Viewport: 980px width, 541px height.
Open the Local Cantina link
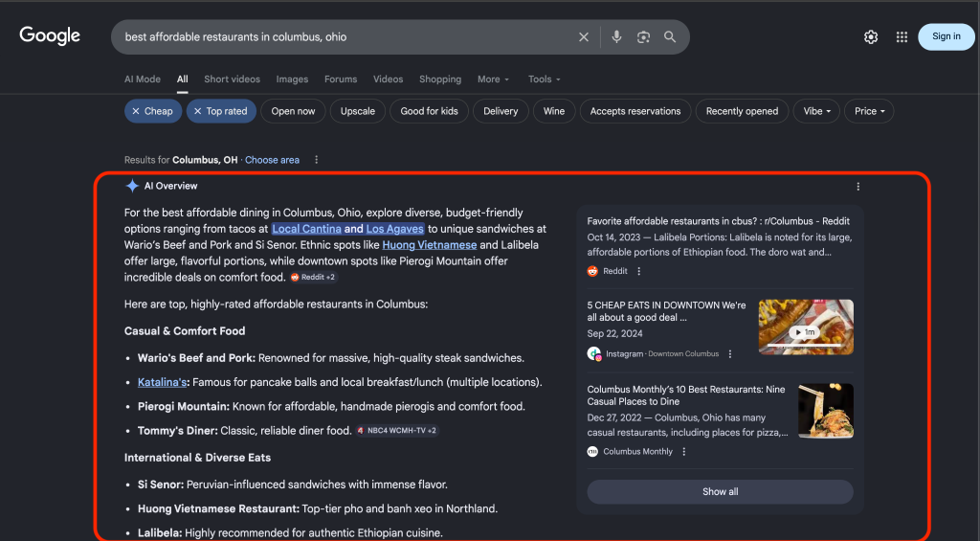(306, 229)
